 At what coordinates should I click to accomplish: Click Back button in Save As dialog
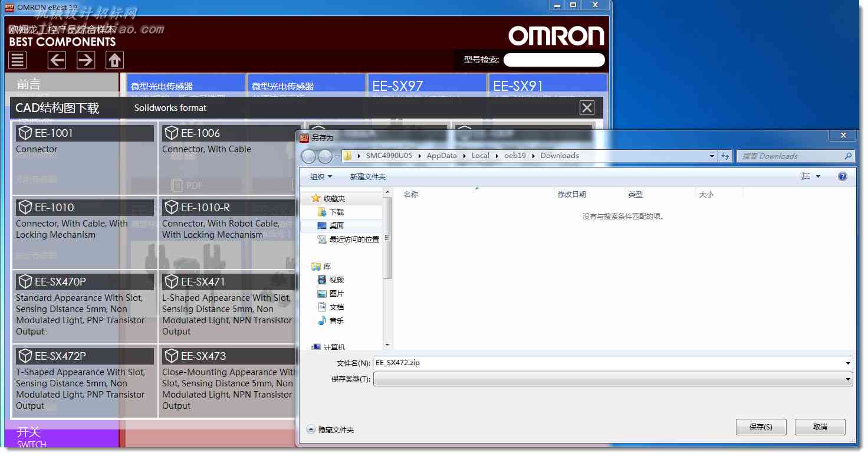(x=308, y=156)
